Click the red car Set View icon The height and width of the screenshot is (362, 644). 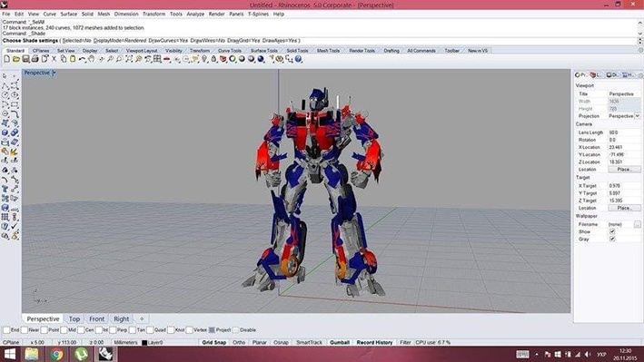tap(167, 59)
